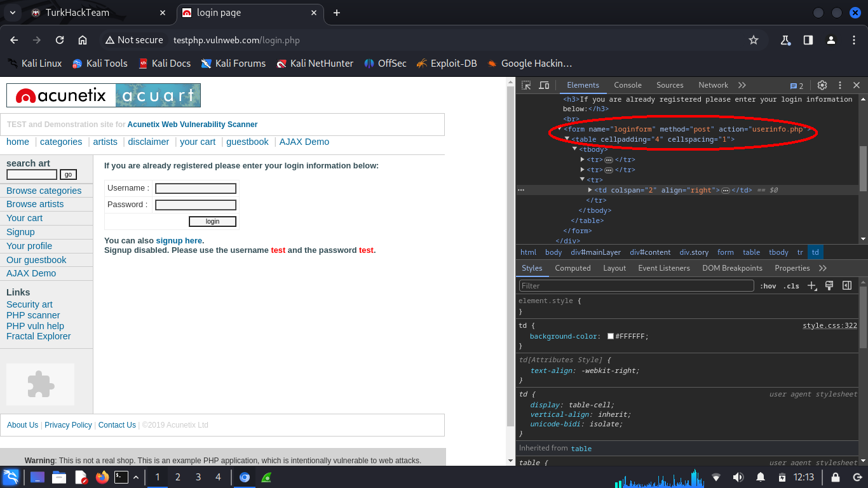
Task: Show more DevTools panel tabs
Action: [742, 85]
